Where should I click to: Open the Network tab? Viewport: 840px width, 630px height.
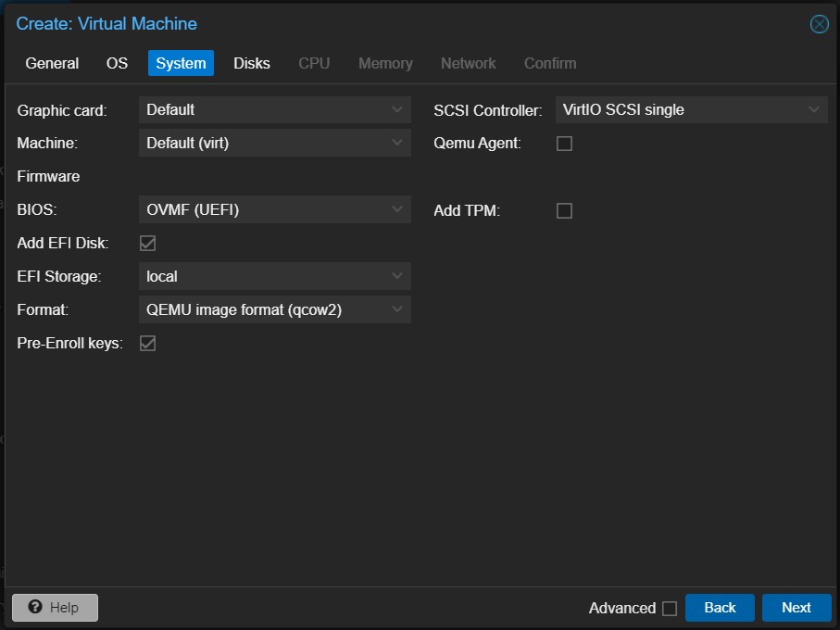469,63
